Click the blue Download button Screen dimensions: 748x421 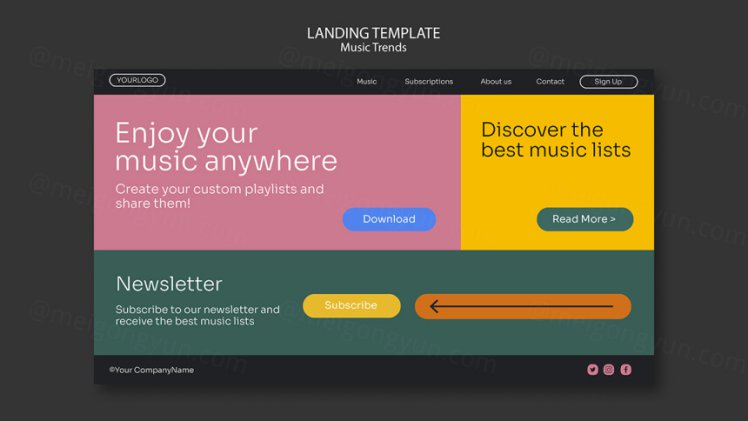(x=389, y=219)
